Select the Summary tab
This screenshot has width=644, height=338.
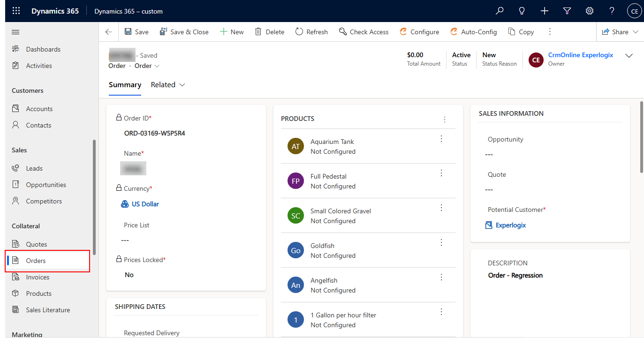(x=125, y=85)
